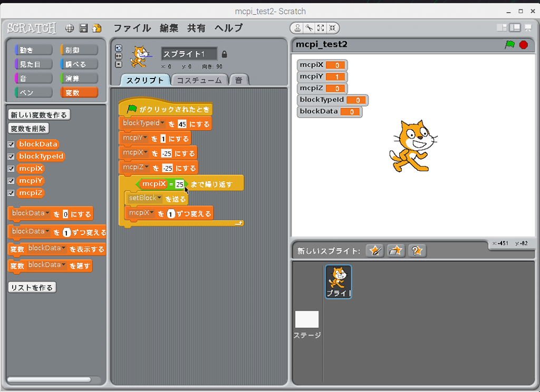Click the block palette horizontal scrollbar
This screenshot has height=392, width=540.
(49, 379)
